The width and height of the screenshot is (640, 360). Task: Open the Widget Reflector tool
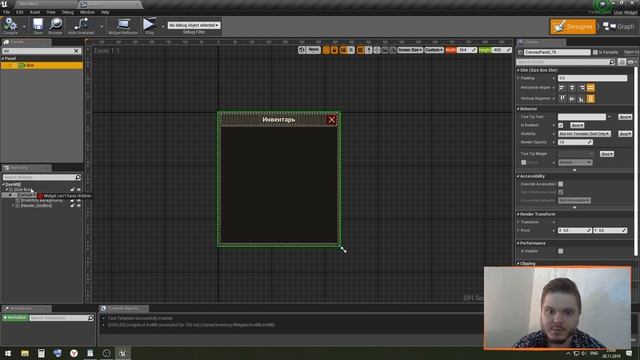tap(123, 26)
